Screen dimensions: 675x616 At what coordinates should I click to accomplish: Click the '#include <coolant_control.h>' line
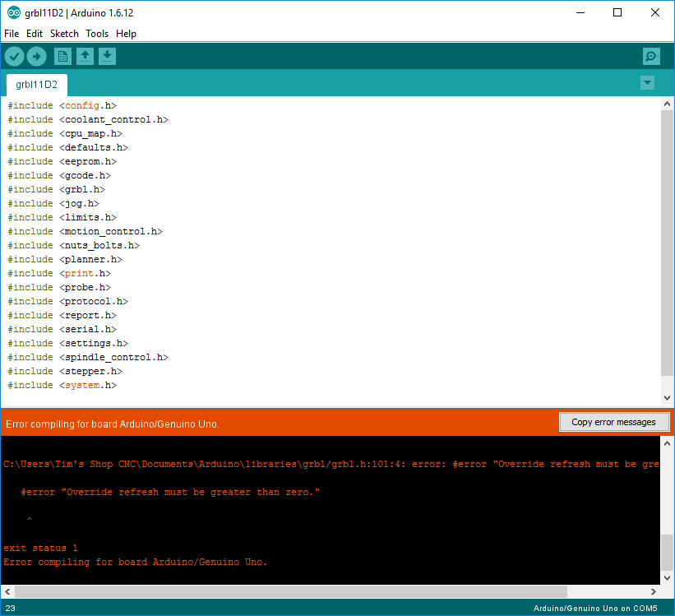[88, 119]
